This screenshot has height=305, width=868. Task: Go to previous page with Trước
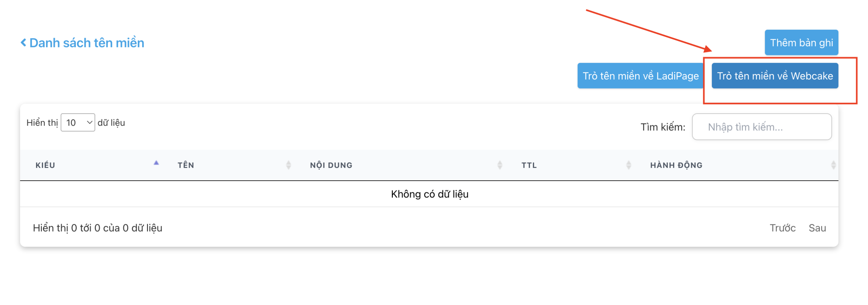[x=782, y=228]
